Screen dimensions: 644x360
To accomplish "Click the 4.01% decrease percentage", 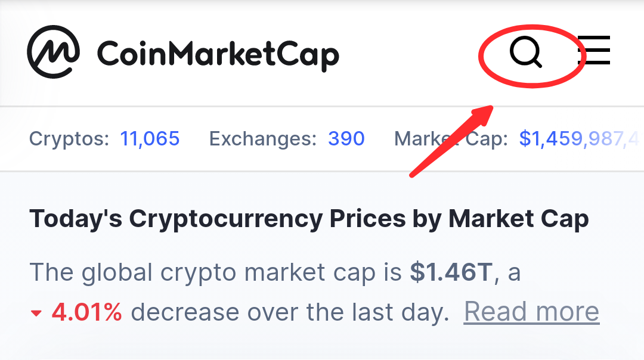I will coord(86,312).
